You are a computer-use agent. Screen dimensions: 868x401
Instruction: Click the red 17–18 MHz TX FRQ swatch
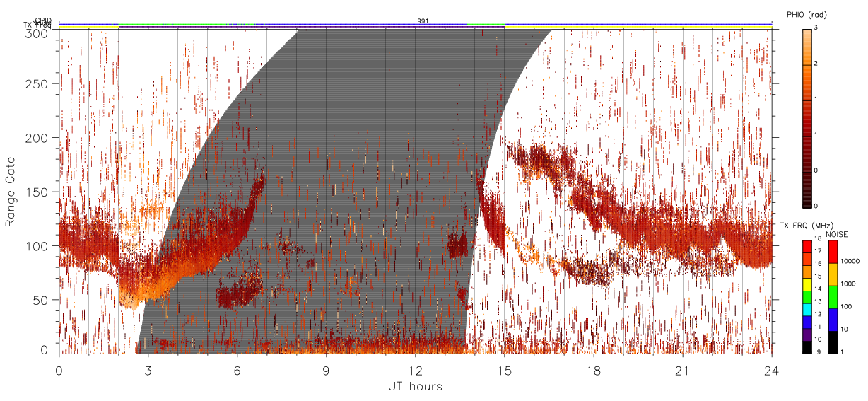tap(807, 247)
